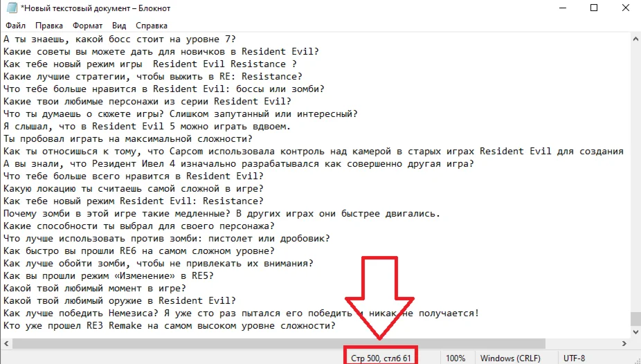
Task: Maximize the Блокнот window
Action: (x=594, y=8)
